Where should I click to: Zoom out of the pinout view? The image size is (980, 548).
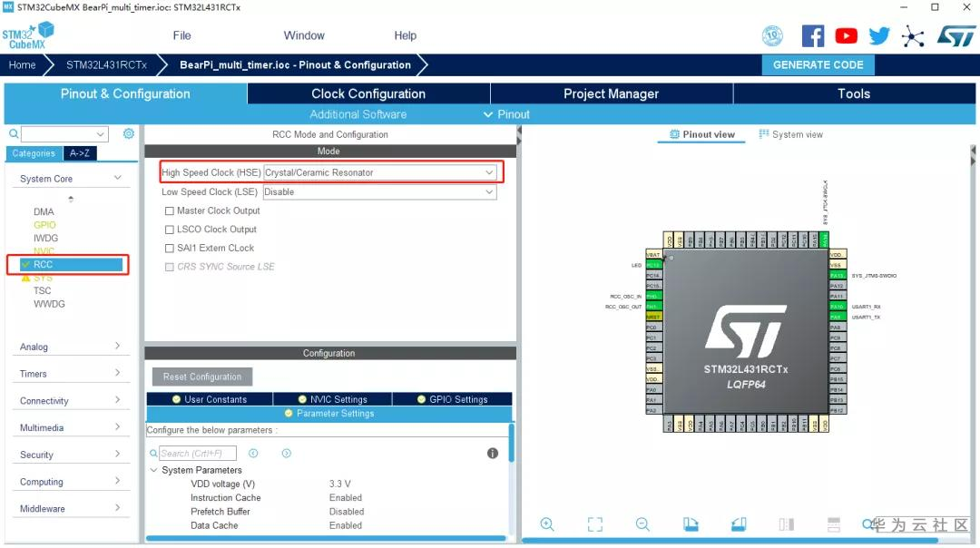pyautogui.click(x=642, y=524)
